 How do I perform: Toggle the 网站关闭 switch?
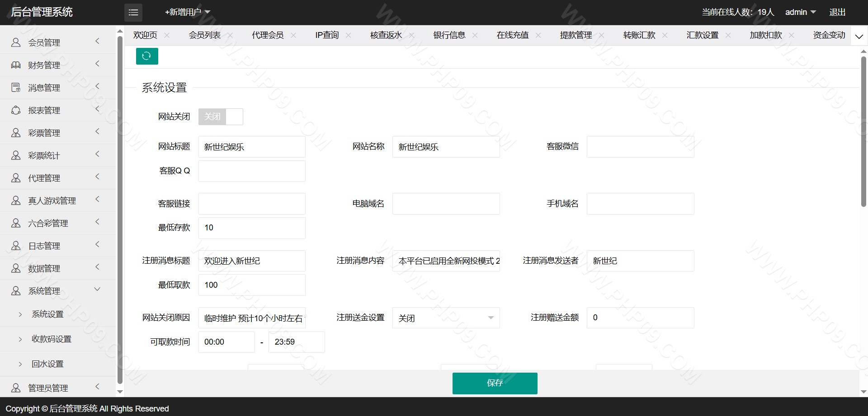tap(221, 117)
